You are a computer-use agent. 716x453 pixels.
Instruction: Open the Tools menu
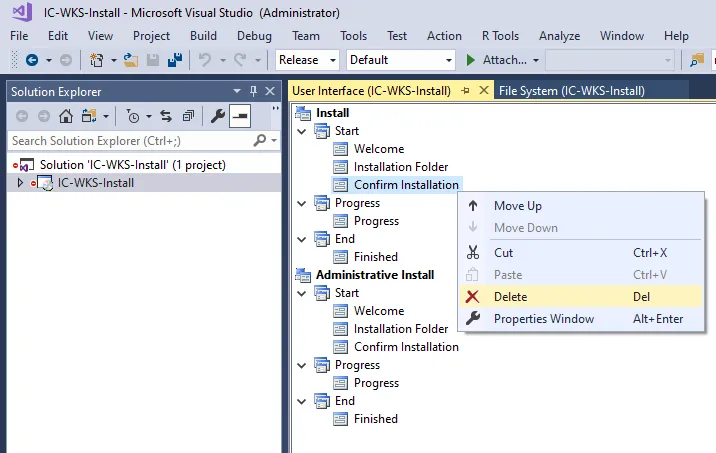353,36
